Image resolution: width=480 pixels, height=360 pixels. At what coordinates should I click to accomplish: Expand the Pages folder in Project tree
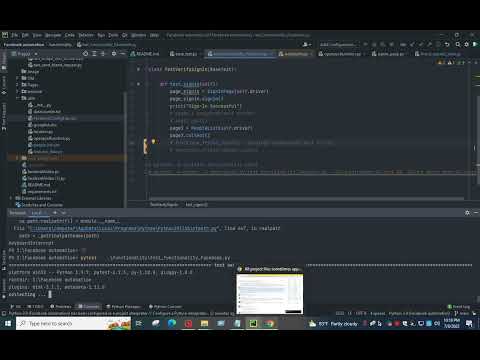(17, 85)
